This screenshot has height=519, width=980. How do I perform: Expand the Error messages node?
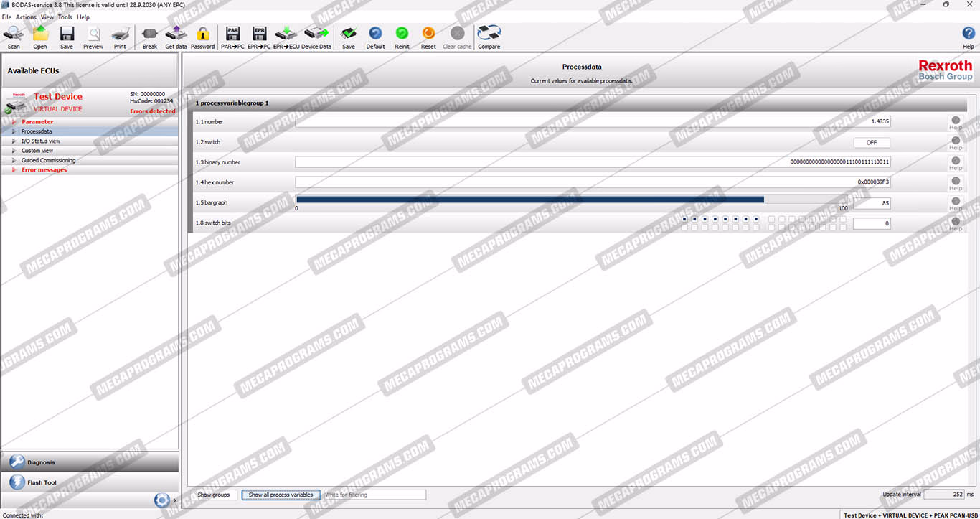pos(14,170)
